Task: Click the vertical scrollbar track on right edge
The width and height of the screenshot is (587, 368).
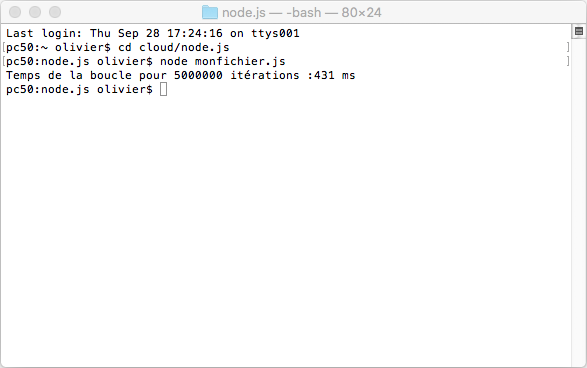Action: click(x=579, y=202)
